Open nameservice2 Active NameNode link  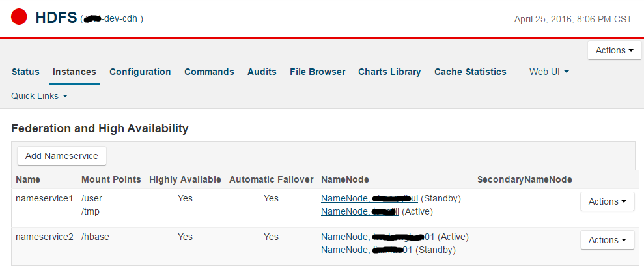(378, 237)
